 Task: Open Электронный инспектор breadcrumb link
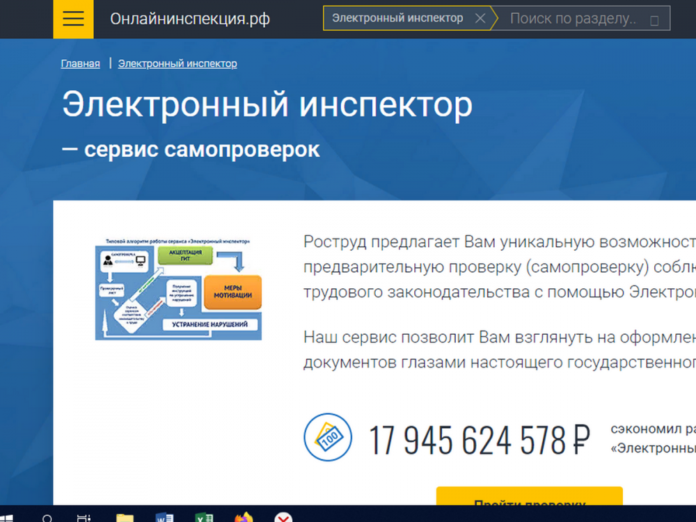[177, 63]
